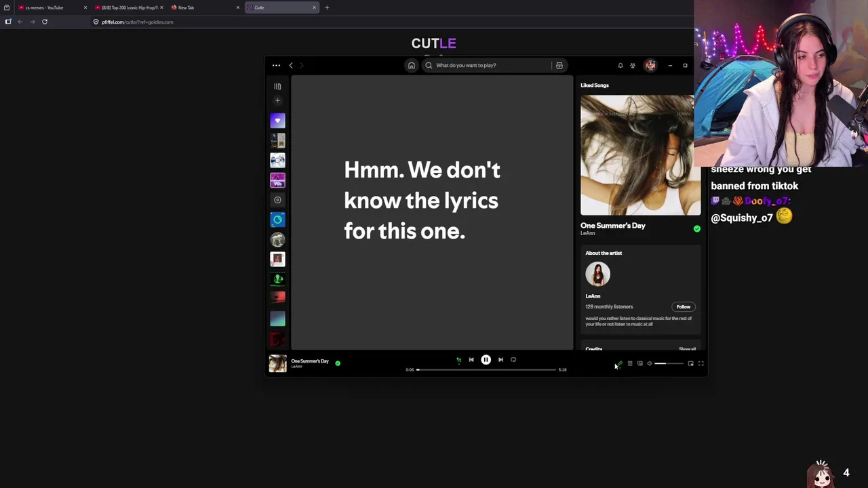Open the blue circular playlist in the sidebar
This screenshot has height=488, width=868.
coord(277,220)
